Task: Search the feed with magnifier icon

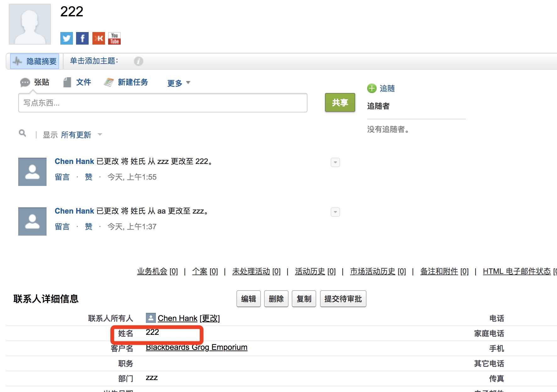Action: [22, 133]
